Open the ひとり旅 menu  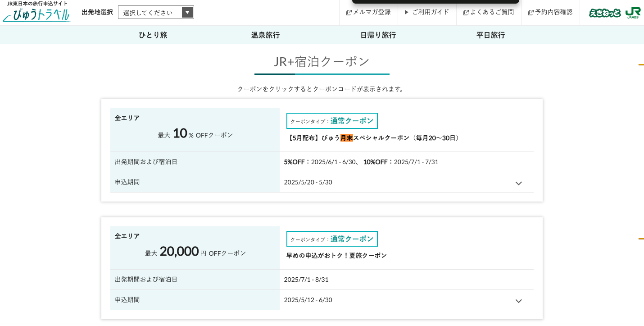click(153, 35)
